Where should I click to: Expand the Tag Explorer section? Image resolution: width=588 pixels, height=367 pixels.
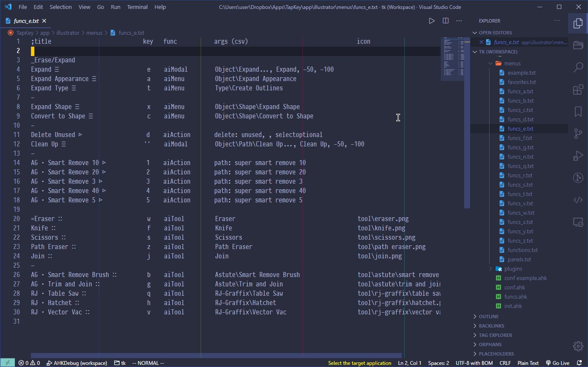(x=519, y=335)
